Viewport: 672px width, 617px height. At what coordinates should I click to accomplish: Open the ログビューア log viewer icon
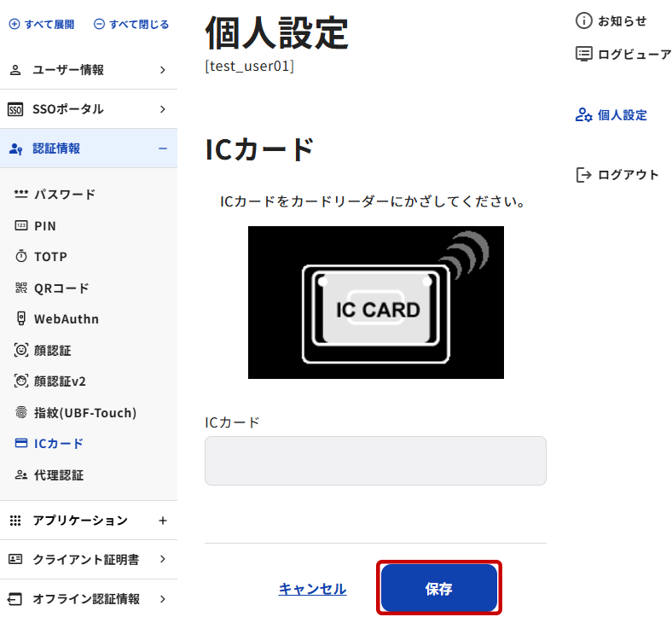583,54
